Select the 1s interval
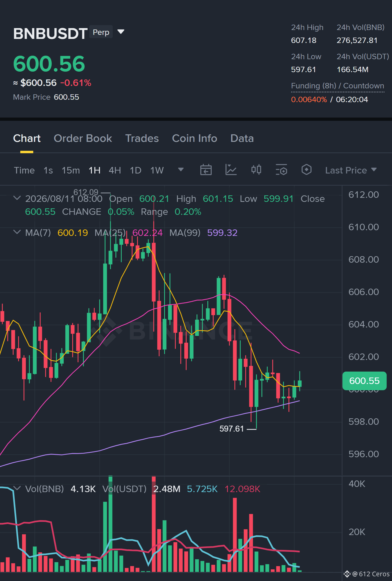 (48, 170)
